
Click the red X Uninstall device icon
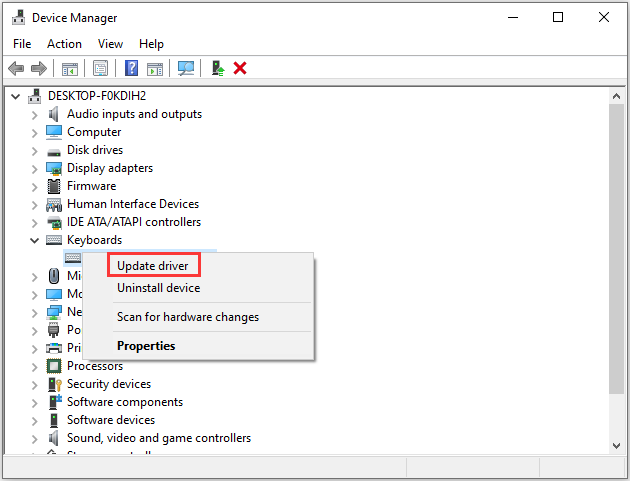pyautogui.click(x=240, y=68)
